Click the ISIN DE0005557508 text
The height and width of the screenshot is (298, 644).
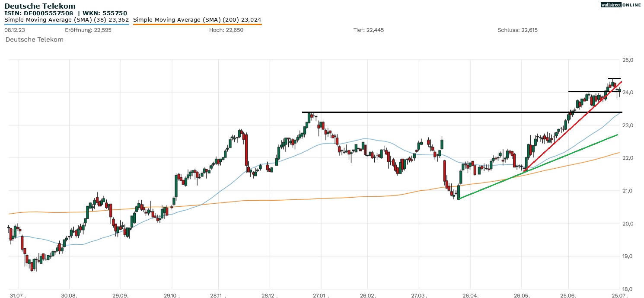click(39, 13)
